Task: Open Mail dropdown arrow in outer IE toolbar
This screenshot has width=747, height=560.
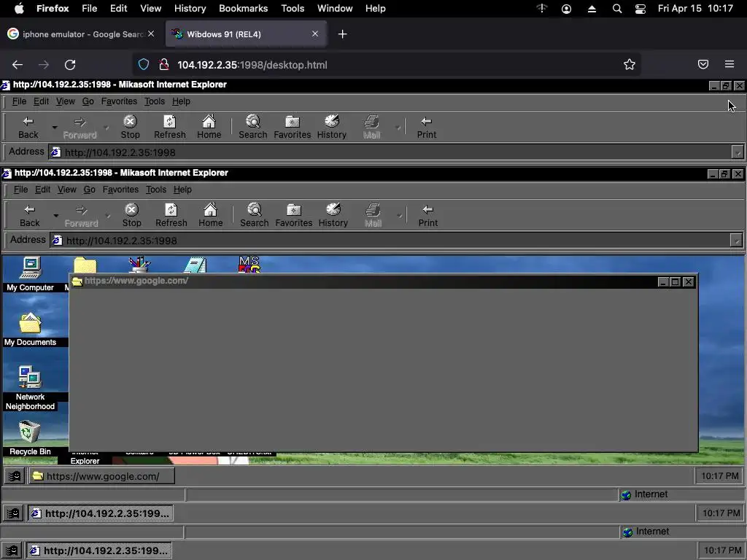Action: tap(398, 127)
